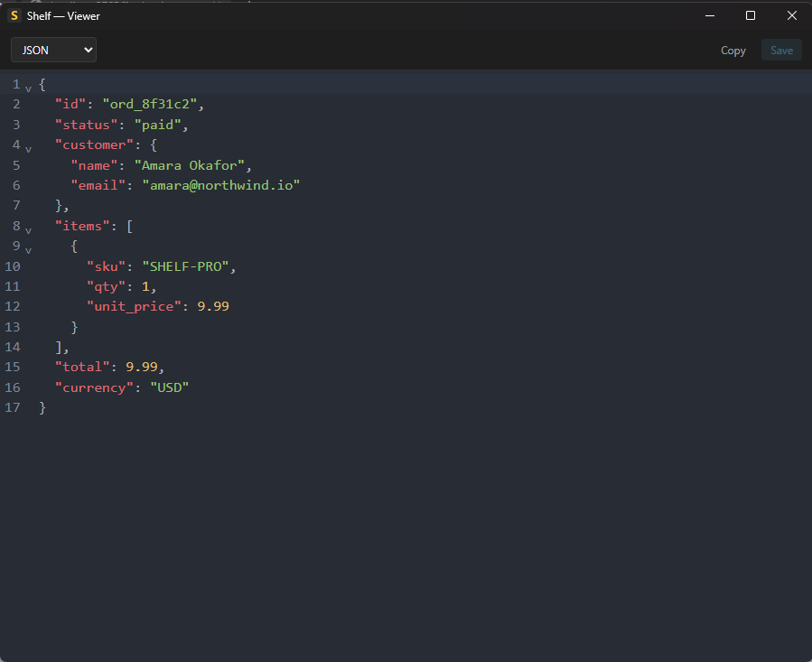Click the Save button
This screenshot has height=662, width=812.
[781, 51]
